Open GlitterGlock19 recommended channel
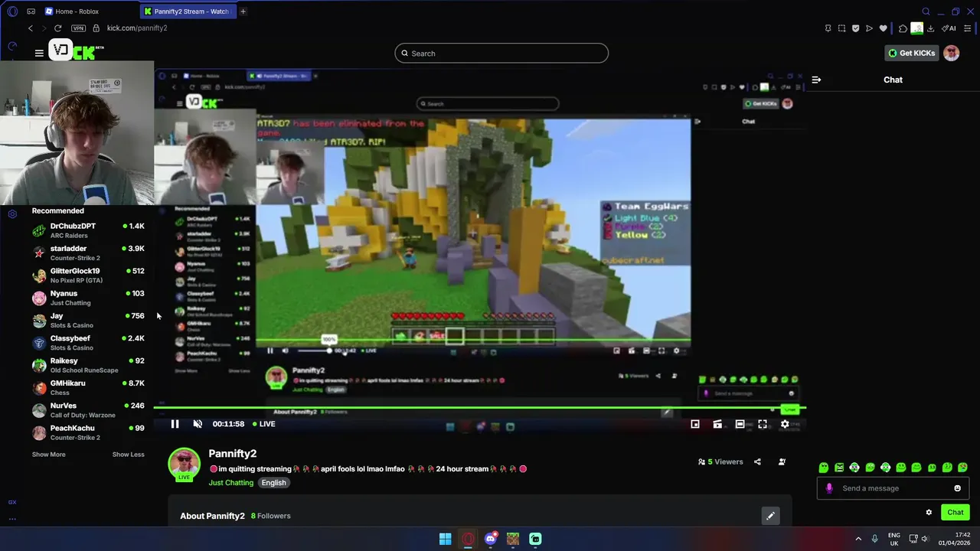This screenshot has height=551, width=980. tap(88, 275)
